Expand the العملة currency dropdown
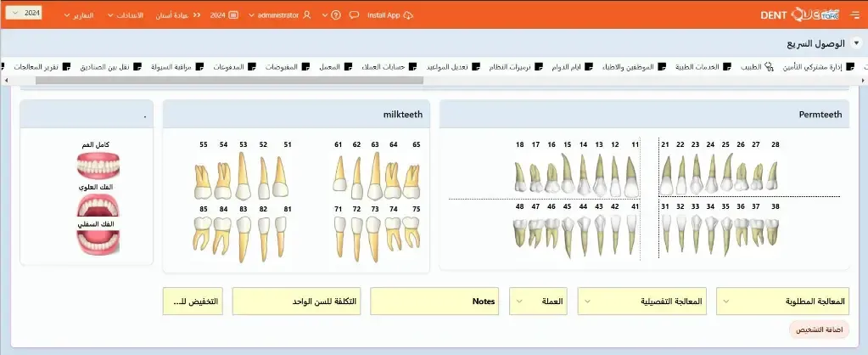This screenshot has height=355, width=868. click(539, 301)
